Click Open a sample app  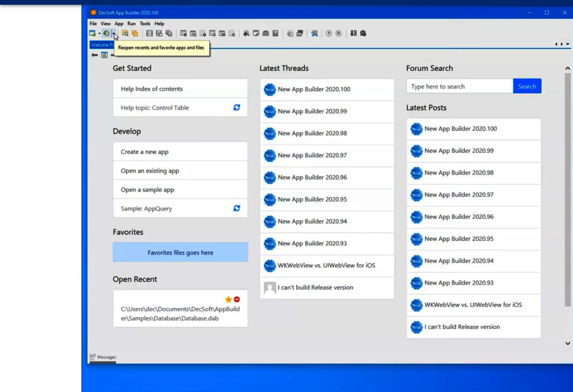(x=180, y=189)
